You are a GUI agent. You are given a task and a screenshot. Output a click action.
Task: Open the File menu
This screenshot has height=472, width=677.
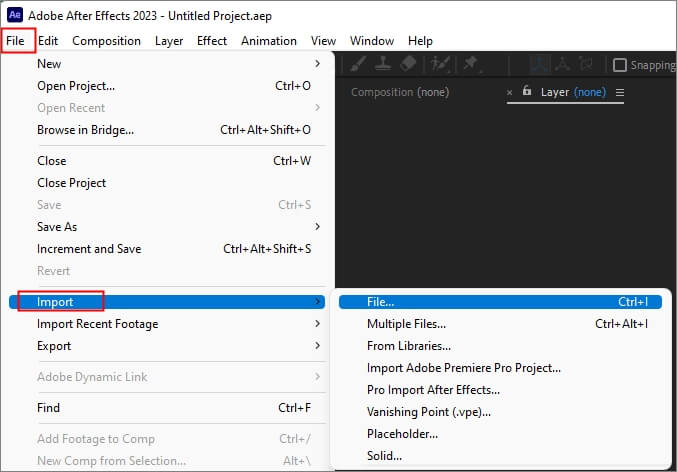click(16, 41)
